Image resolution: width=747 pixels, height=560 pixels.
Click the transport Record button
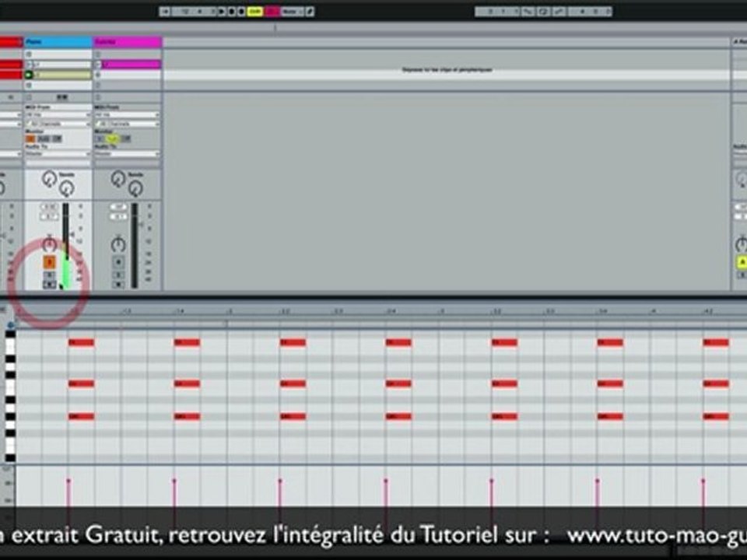pos(241,11)
